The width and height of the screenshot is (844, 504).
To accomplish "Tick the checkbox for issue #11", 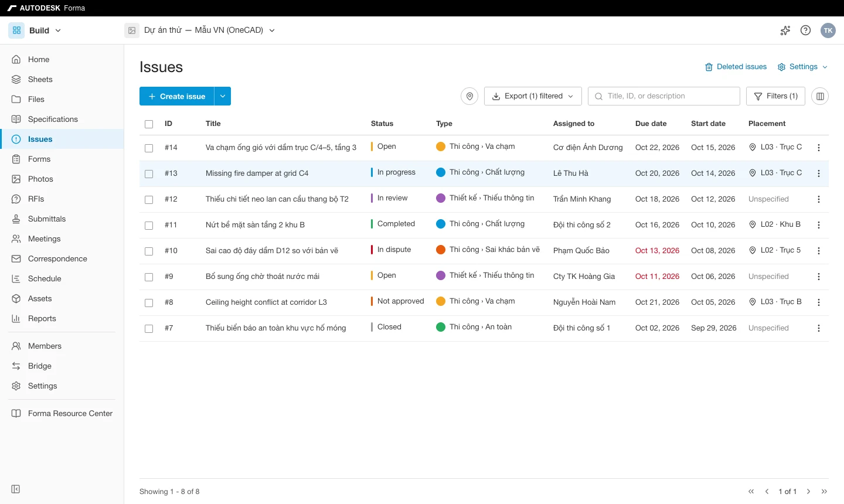I will pyautogui.click(x=149, y=226).
